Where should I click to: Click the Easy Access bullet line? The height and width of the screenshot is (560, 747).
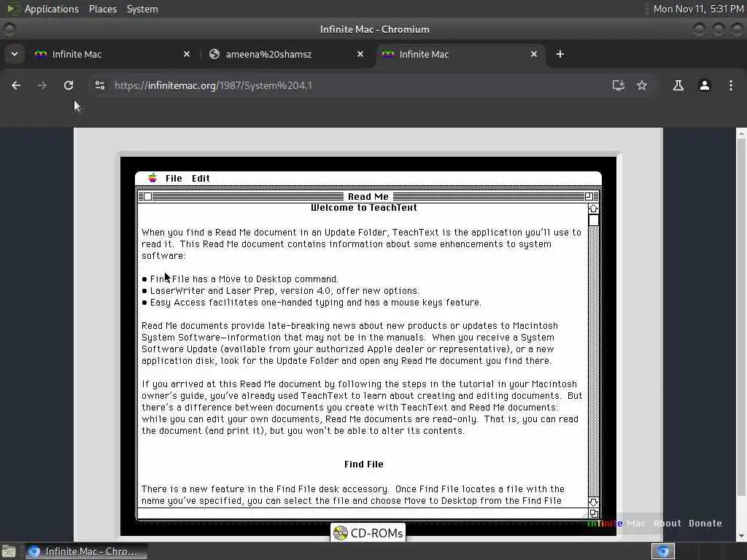point(311,303)
